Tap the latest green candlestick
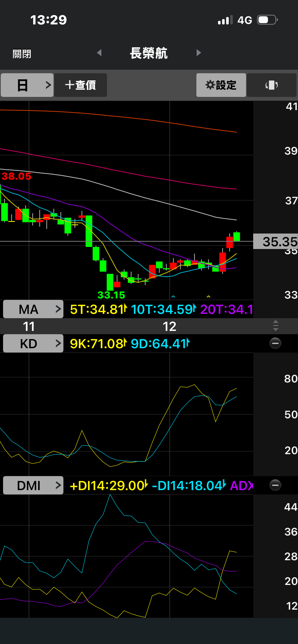Image resolution: width=298 pixels, height=644 pixels. click(x=237, y=236)
